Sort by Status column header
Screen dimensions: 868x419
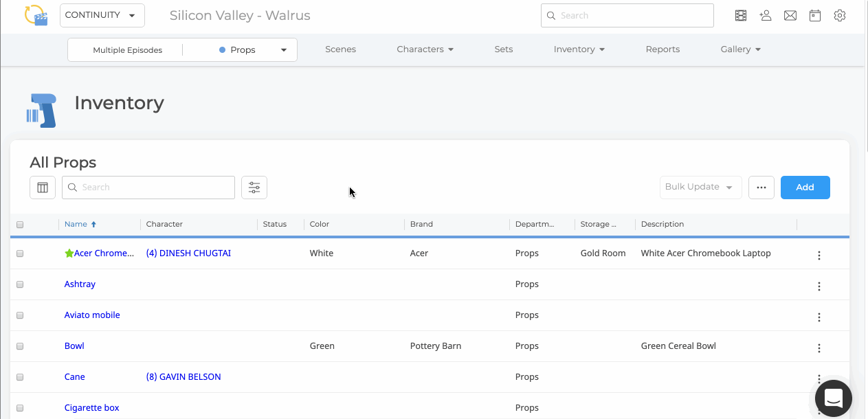[x=275, y=224]
